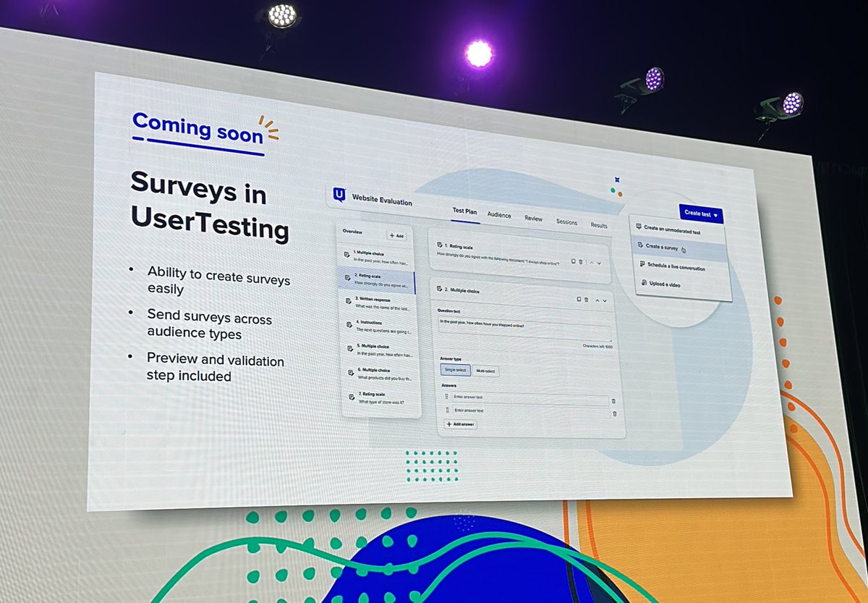Move the Rating scale question card up

tap(592, 263)
